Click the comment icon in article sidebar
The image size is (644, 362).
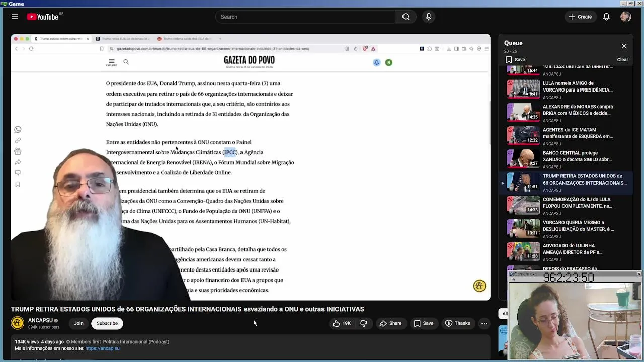pyautogui.click(x=18, y=173)
